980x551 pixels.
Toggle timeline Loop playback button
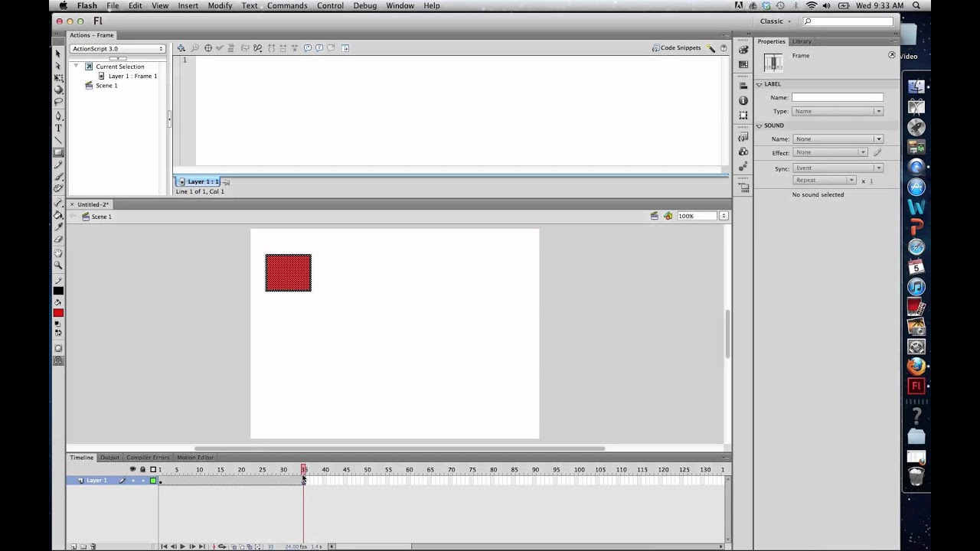coord(221,546)
